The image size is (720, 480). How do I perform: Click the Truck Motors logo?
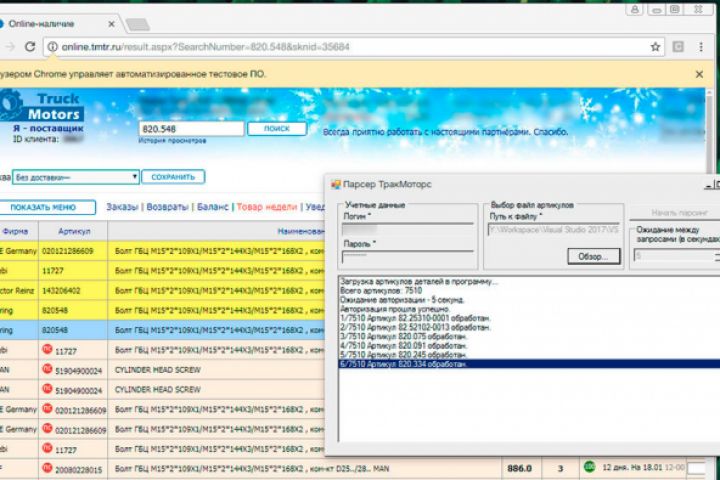(41, 107)
